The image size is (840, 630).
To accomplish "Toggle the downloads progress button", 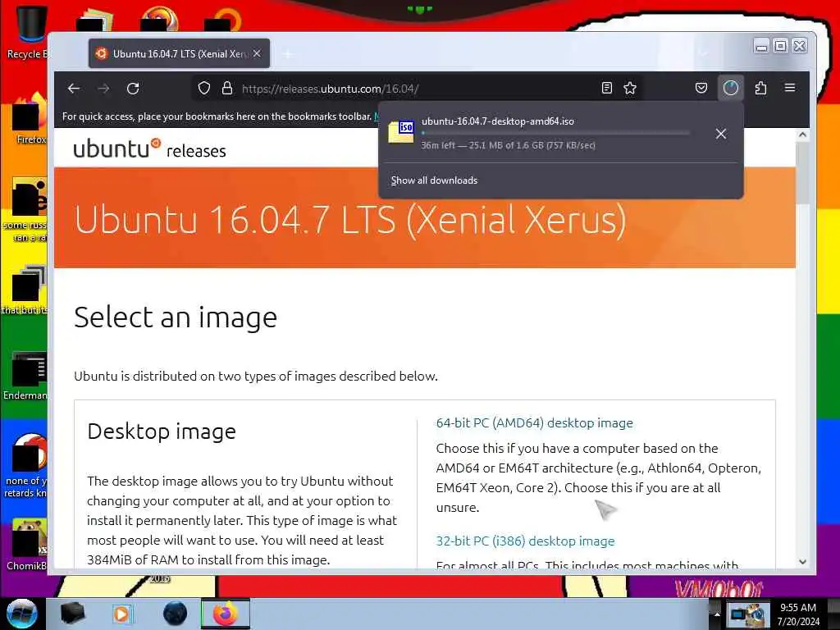I will tap(731, 88).
